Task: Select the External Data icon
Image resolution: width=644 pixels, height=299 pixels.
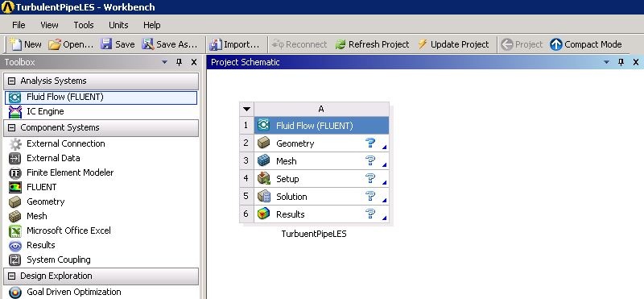Action: 14,158
